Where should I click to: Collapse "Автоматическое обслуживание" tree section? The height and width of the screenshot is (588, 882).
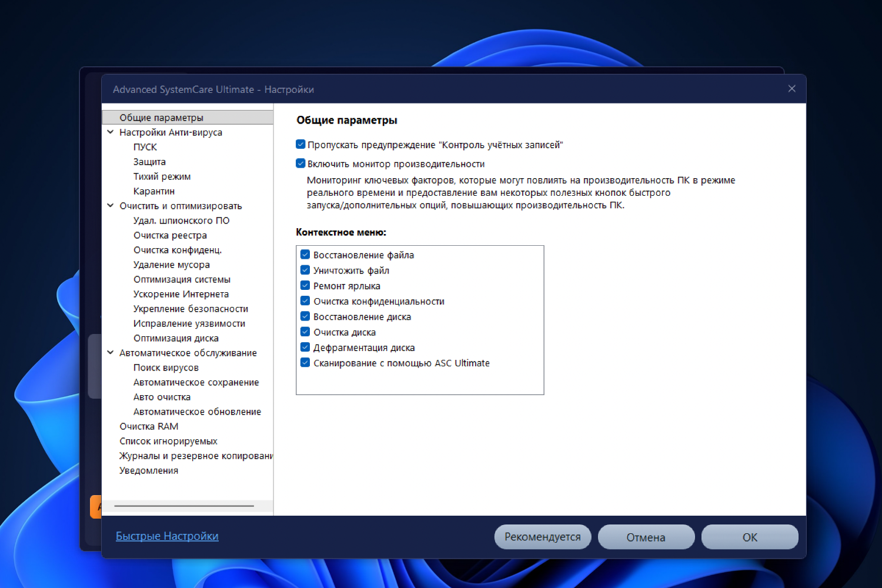pos(111,353)
